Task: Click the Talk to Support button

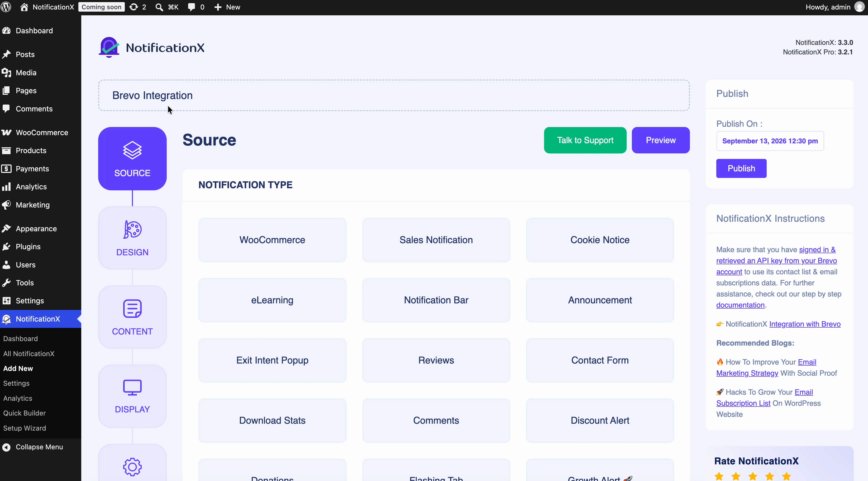Action: pos(585,140)
